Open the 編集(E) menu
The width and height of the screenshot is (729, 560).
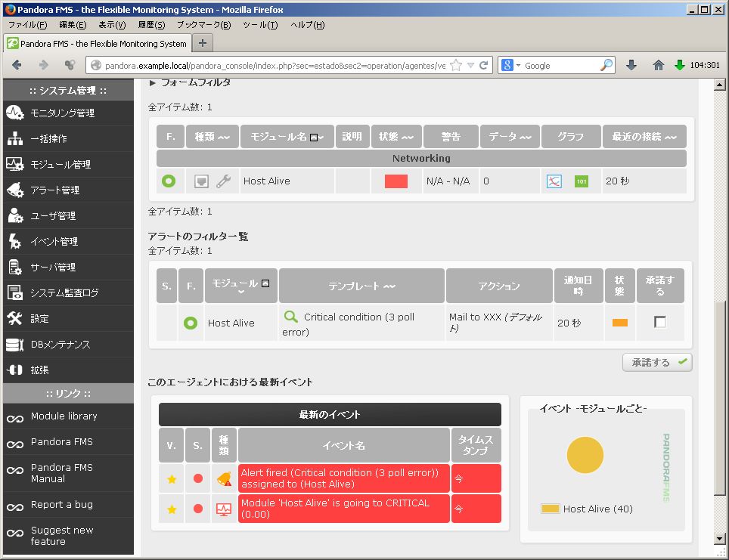click(x=73, y=25)
